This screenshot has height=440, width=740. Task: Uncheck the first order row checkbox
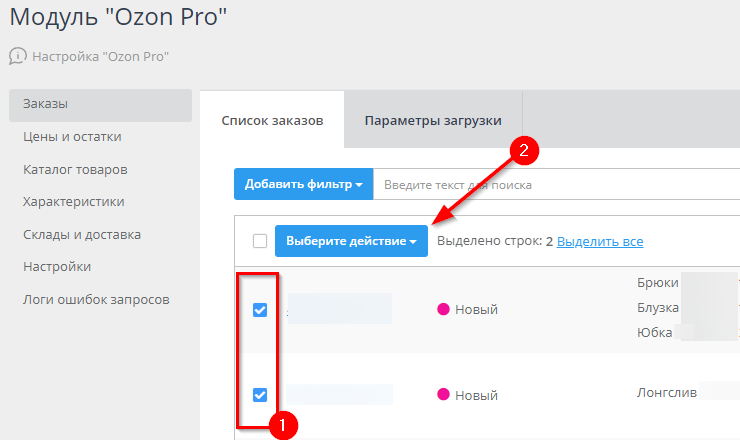point(260,310)
